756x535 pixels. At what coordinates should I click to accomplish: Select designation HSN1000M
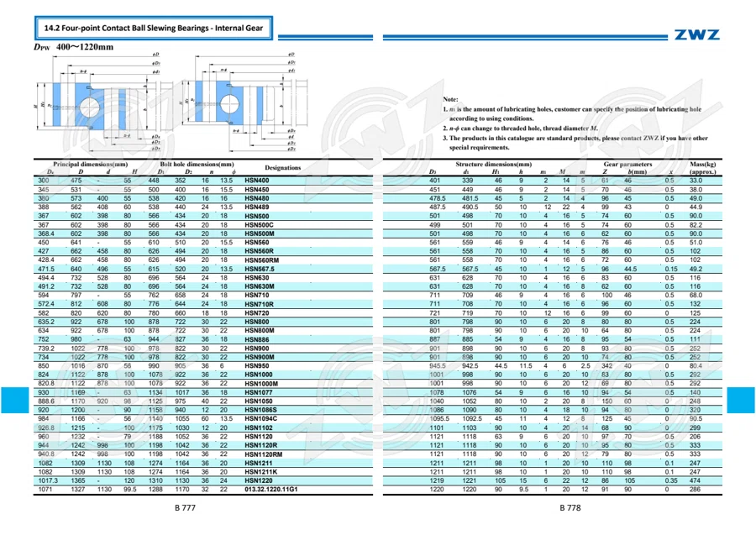tap(261, 384)
